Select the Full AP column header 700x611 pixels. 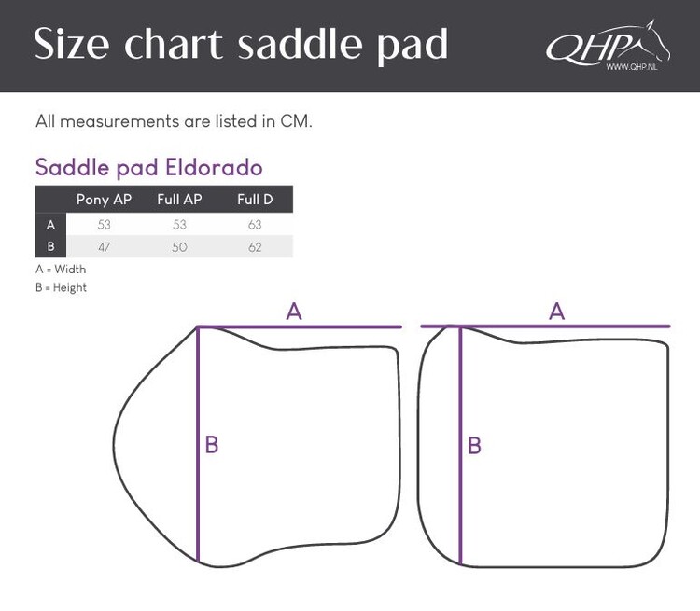[179, 199]
